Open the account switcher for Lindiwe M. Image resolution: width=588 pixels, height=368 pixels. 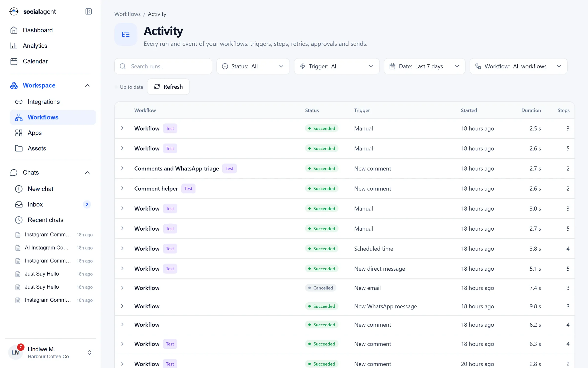click(x=89, y=353)
